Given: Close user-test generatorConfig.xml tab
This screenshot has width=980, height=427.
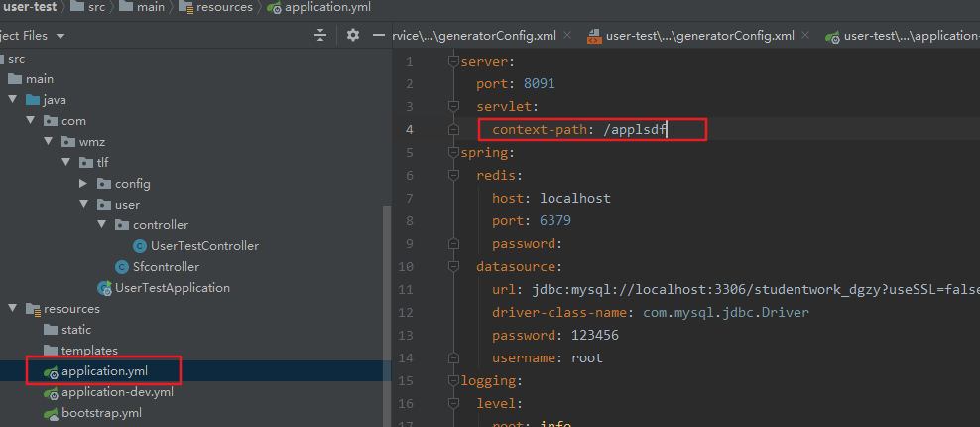Looking at the screenshot, I should (x=805, y=35).
